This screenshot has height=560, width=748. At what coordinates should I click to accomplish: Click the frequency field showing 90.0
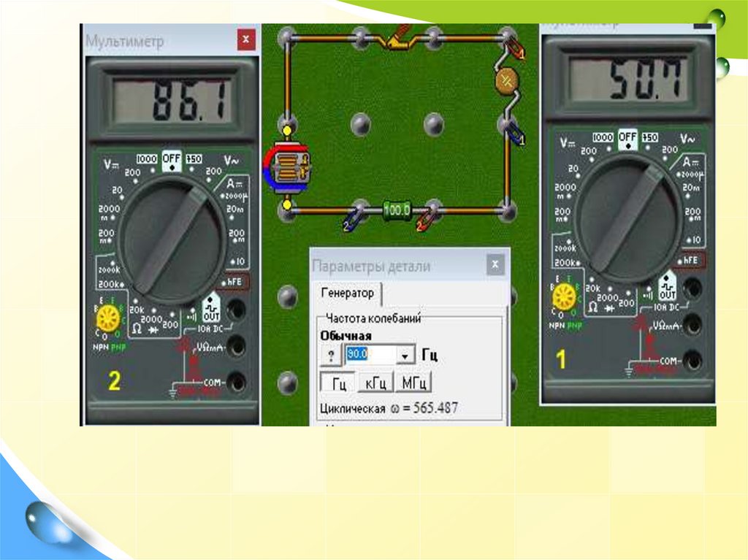point(370,354)
